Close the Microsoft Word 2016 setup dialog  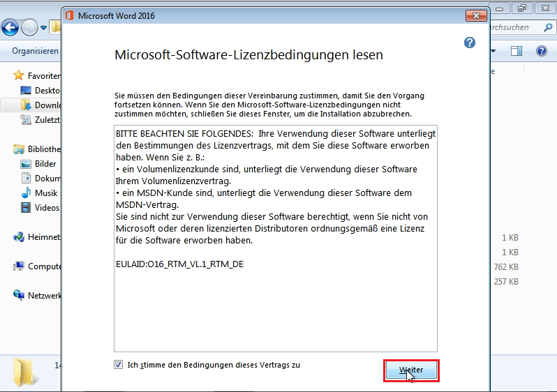click(476, 15)
